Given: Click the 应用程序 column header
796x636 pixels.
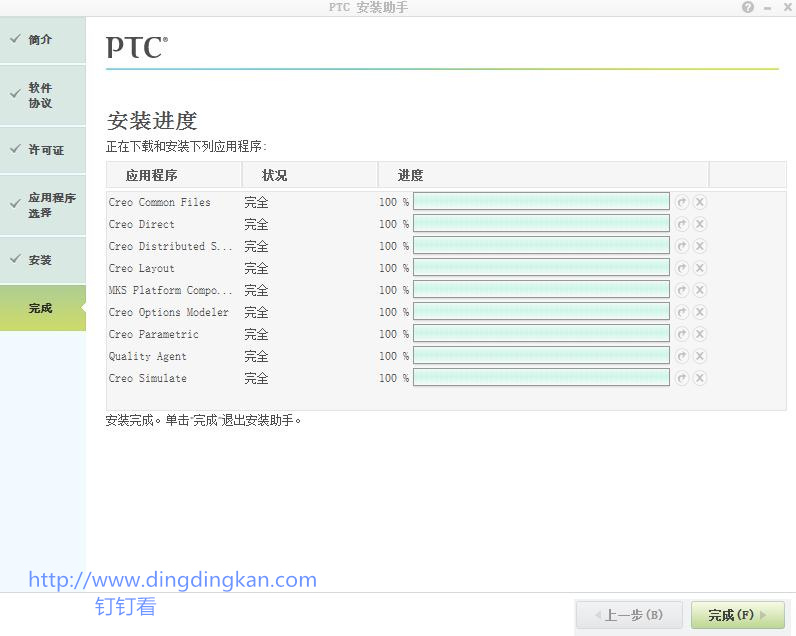Looking at the screenshot, I should [x=174, y=175].
